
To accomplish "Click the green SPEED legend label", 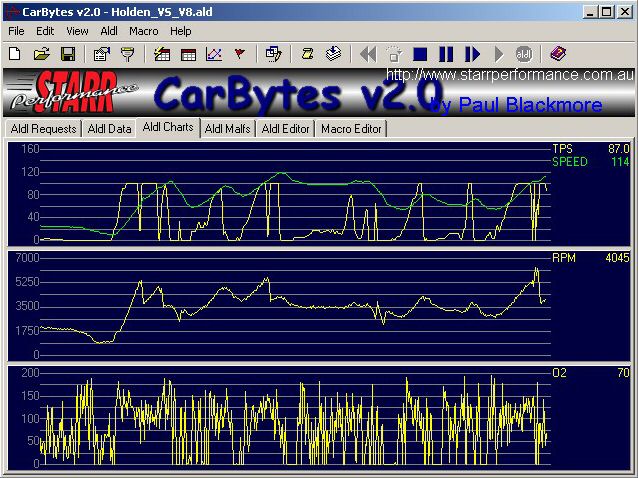I will (x=570, y=162).
